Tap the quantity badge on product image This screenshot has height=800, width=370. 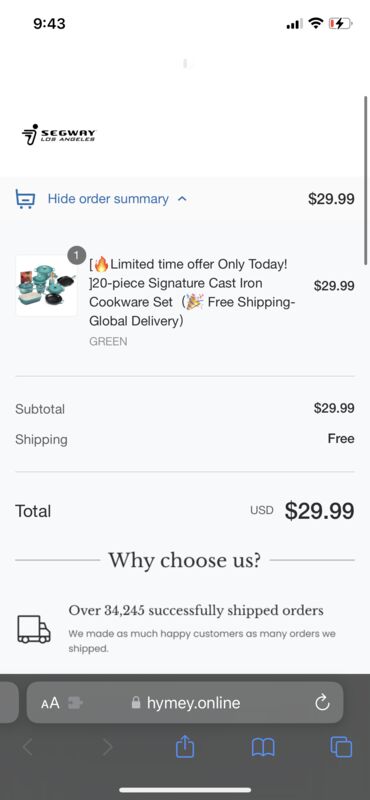pos(77,255)
